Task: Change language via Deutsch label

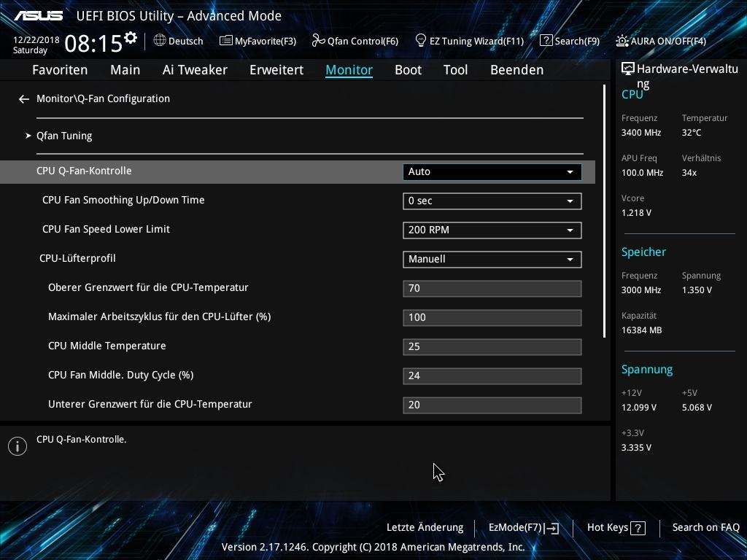Action: pyautogui.click(x=186, y=41)
